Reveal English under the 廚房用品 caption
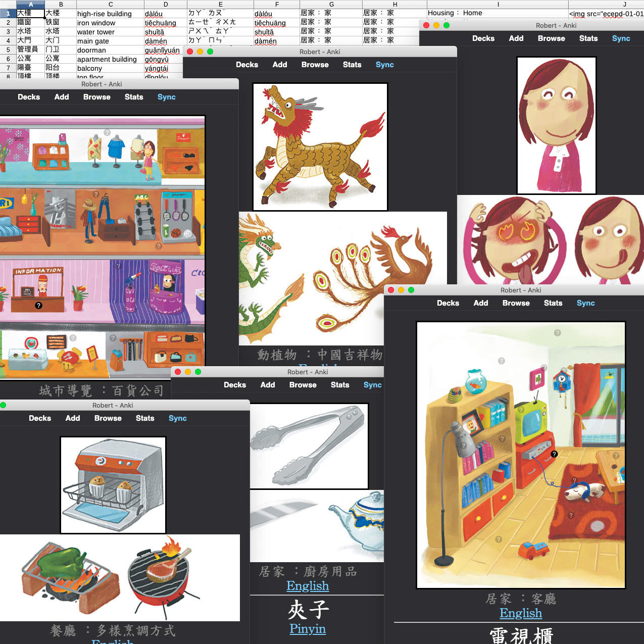The height and width of the screenshot is (644, 644). pos(307,586)
